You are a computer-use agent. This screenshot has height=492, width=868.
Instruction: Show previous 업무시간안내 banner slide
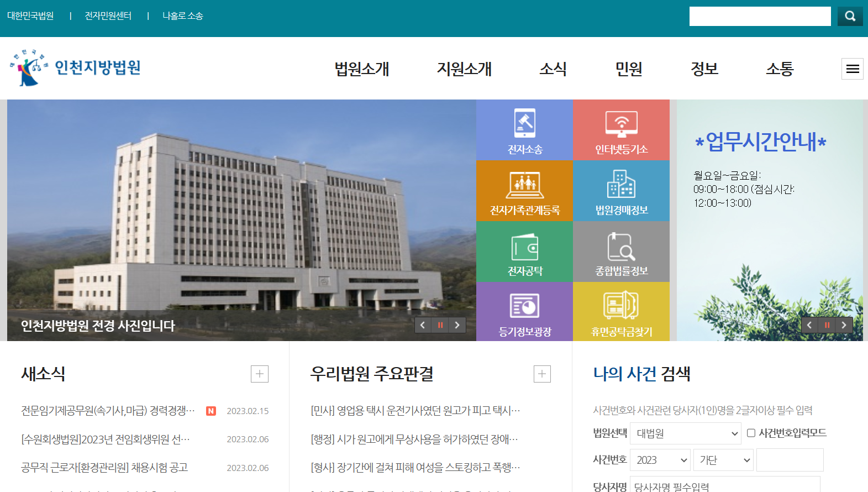tap(810, 325)
